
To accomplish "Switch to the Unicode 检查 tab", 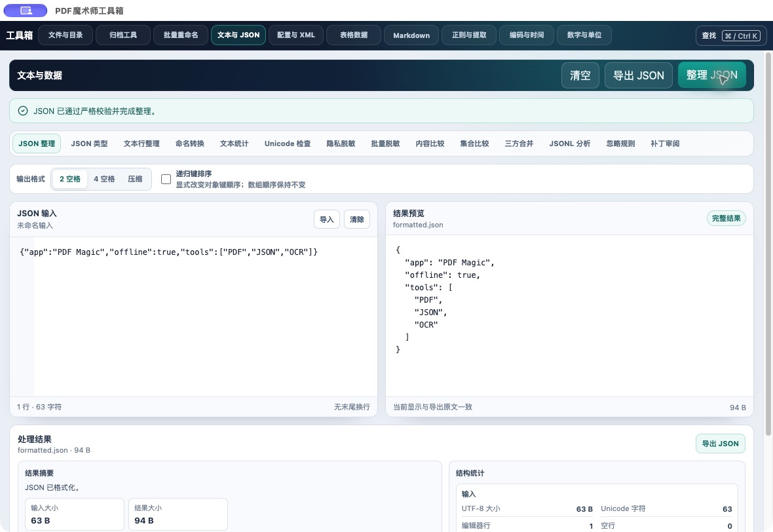I will click(288, 143).
